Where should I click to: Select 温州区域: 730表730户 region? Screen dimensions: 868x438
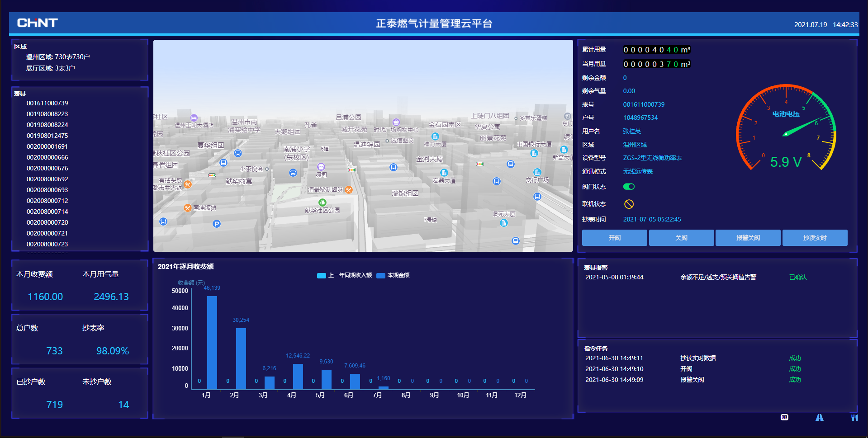(58, 57)
